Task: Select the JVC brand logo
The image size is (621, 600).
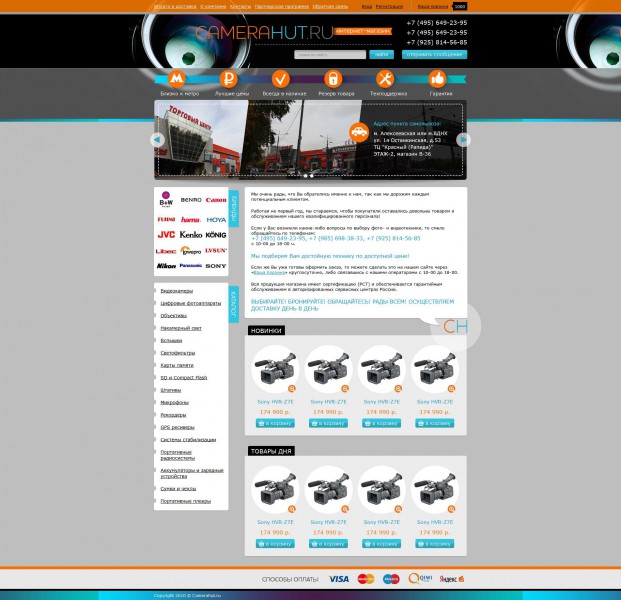Action: tap(166, 234)
